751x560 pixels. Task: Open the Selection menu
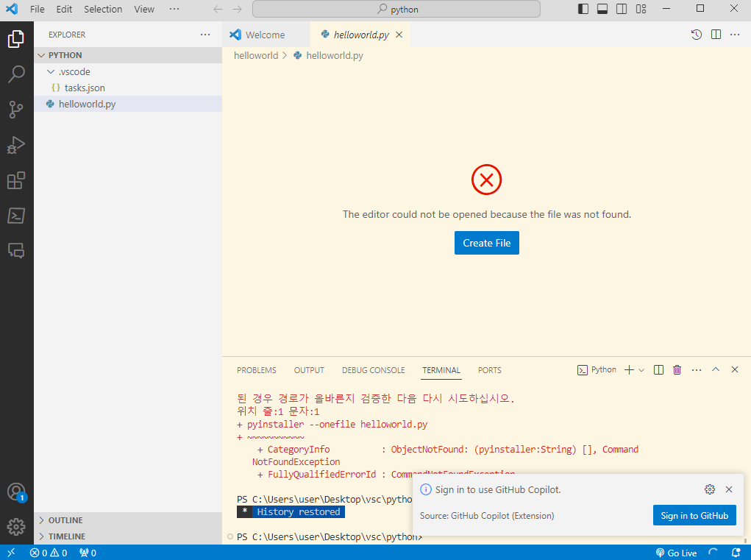103,9
